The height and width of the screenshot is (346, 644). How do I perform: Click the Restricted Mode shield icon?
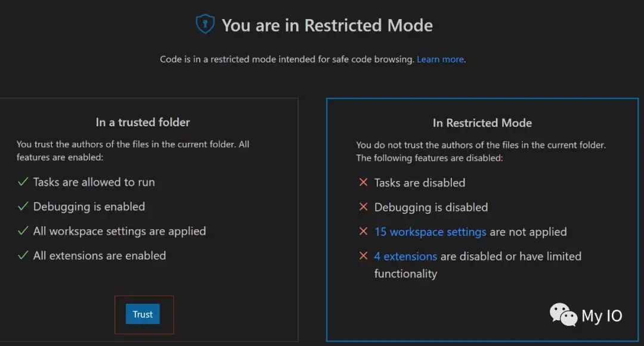205,24
